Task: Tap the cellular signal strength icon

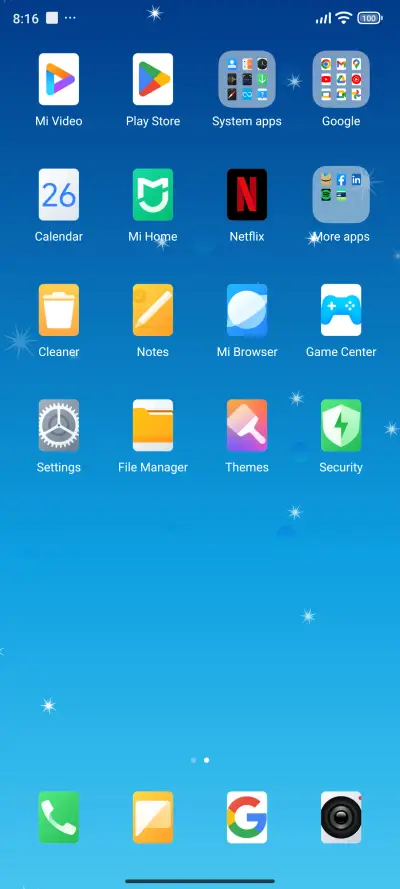Action: (323, 18)
